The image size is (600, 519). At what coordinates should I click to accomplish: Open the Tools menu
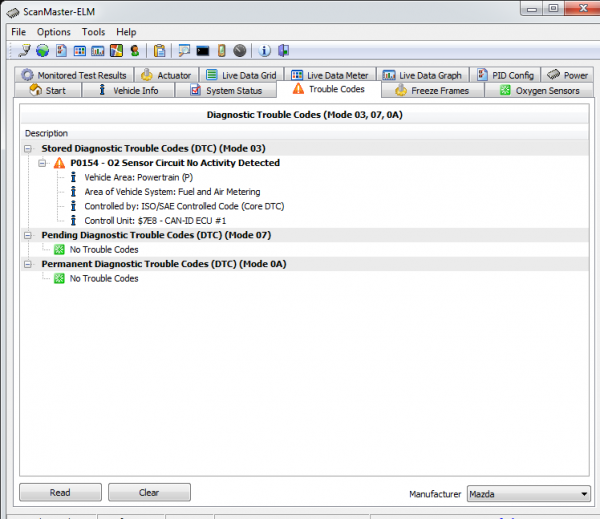pos(93,32)
